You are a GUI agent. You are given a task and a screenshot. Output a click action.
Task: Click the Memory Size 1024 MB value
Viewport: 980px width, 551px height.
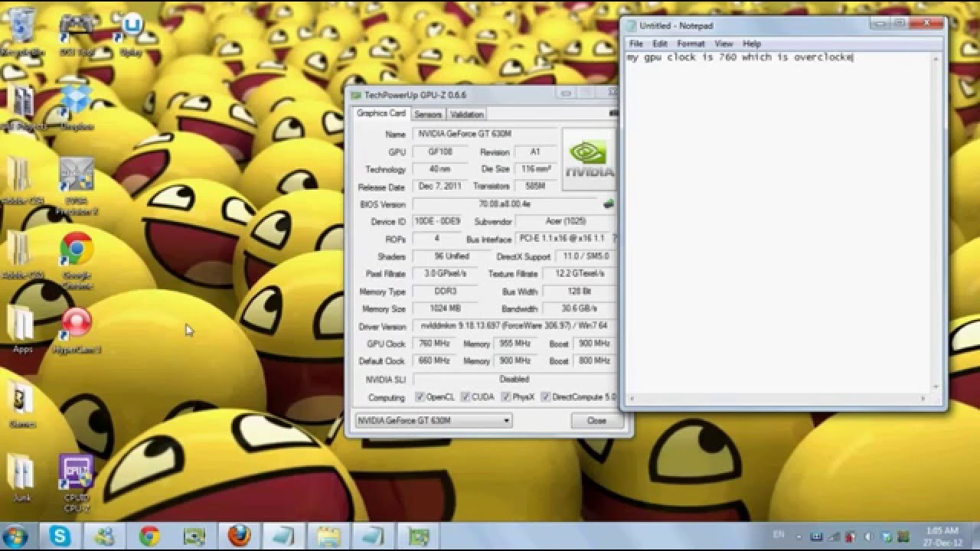[x=443, y=308]
